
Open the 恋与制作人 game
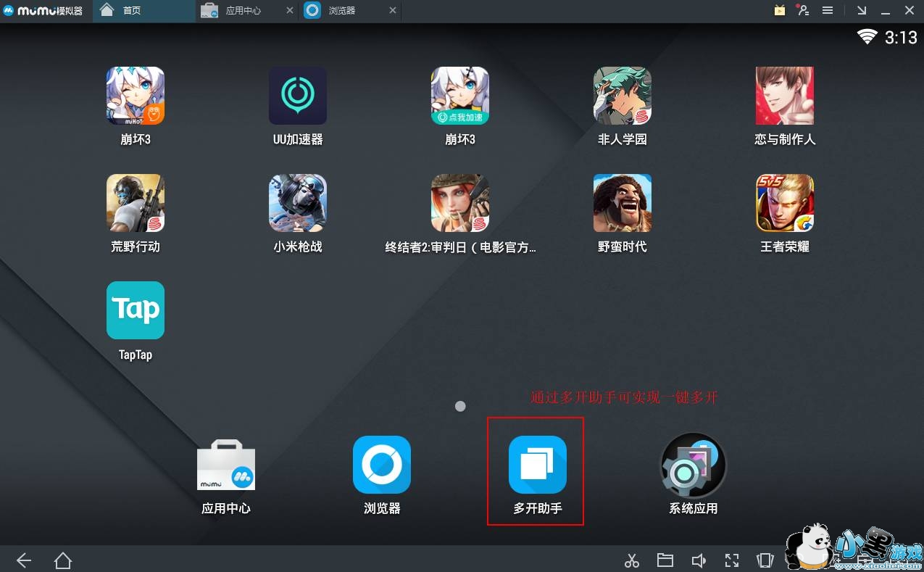pos(785,96)
